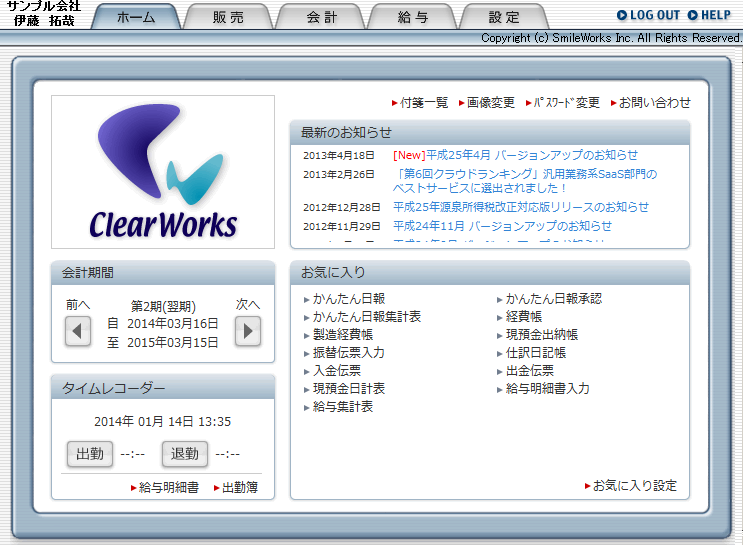Open HELP link
Screen dimensions: 744x546
tap(709, 15)
